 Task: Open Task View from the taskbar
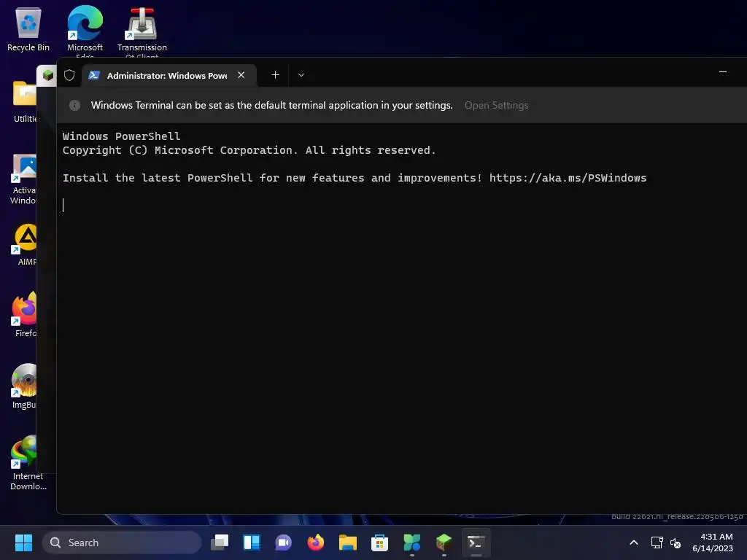click(x=220, y=542)
